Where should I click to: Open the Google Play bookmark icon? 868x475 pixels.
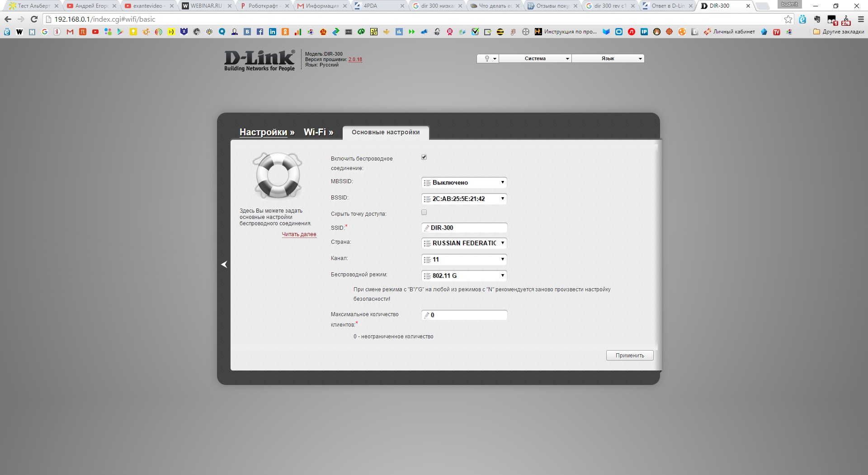pyautogui.click(x=120, y=32)
